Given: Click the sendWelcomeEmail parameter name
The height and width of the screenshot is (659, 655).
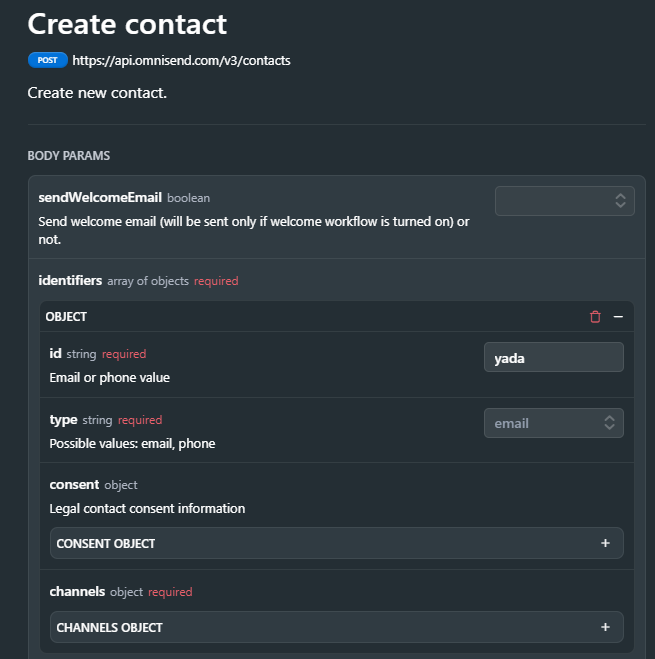Looking at the screenshot, I should (x=100, y=198).
